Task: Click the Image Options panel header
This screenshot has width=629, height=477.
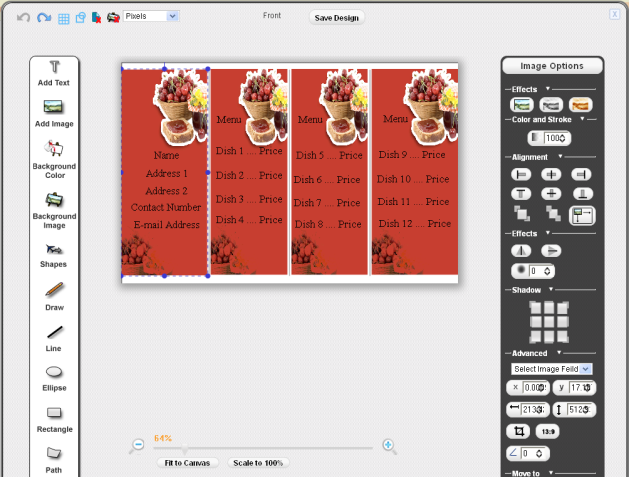Action: 552,66
